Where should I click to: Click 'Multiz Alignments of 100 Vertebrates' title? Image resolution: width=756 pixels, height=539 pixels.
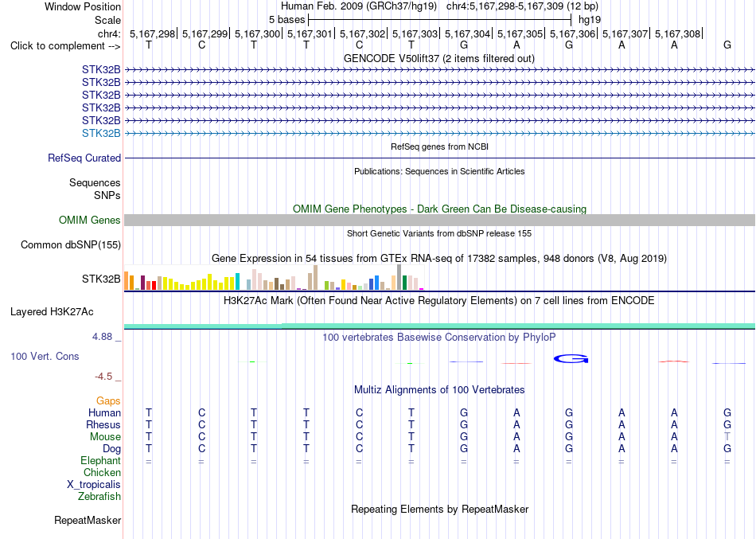(439, 389)
